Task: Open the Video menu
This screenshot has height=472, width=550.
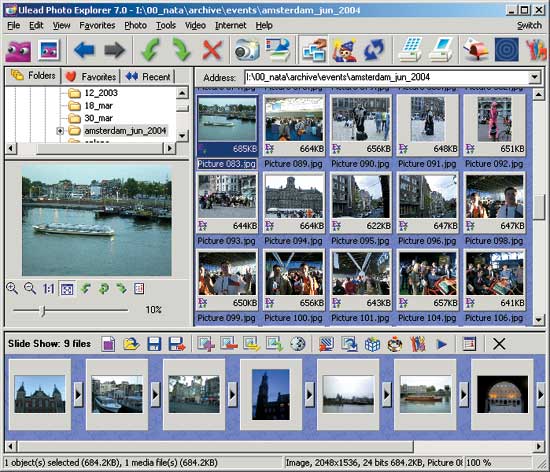Action: click(195, 26)
